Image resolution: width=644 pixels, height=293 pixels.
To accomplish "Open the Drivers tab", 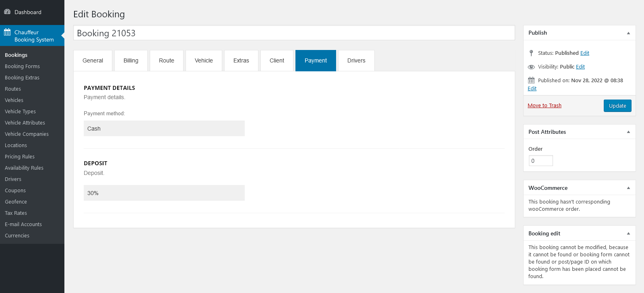I will (356, 60).
